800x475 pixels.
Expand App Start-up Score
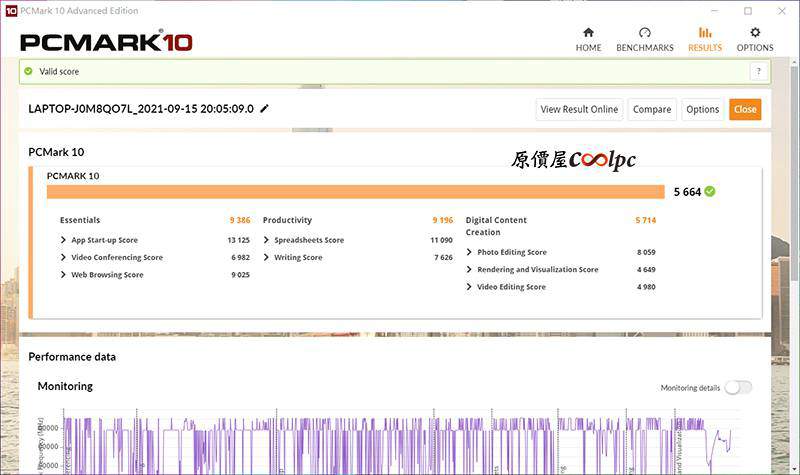pos(63,240)
